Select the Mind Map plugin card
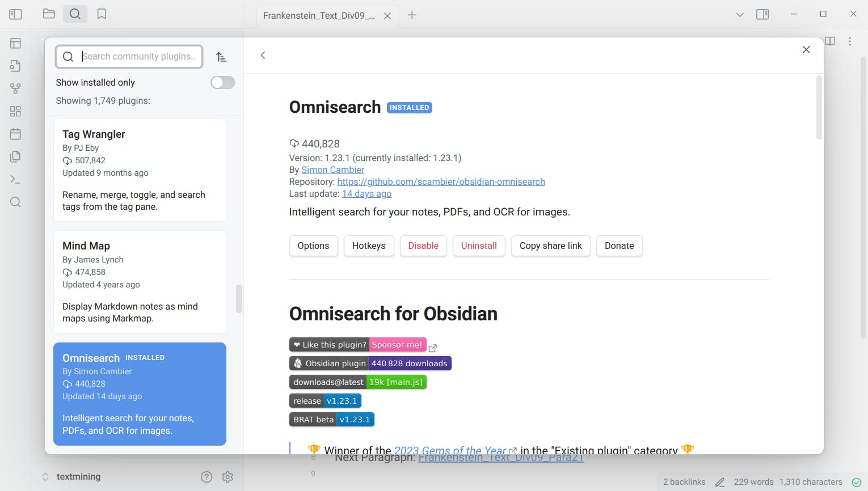Viewport: 868px width, 491px height. 140,282
